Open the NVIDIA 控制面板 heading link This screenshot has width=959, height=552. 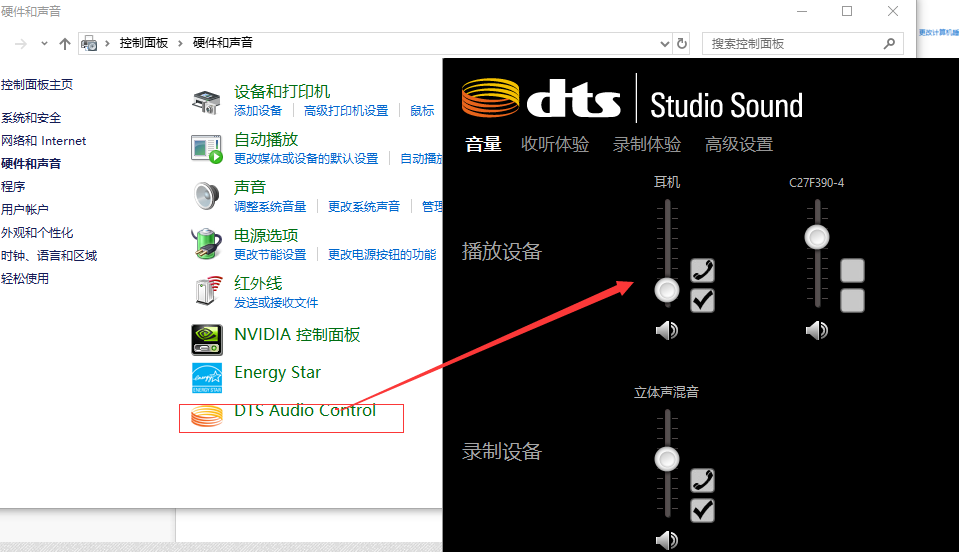tap(297, 334)
